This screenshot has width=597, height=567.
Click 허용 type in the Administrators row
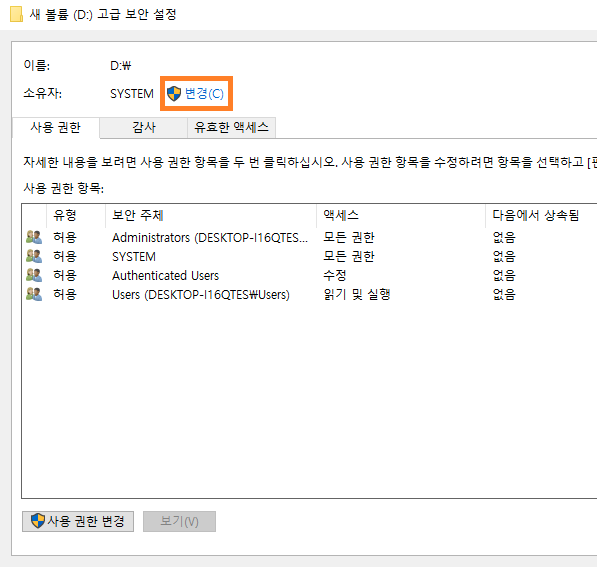click(65, 238)
